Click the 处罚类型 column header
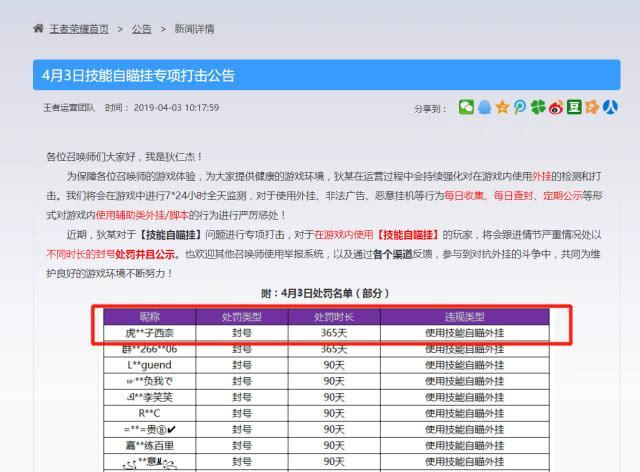This screenshot has height=472, width=640. pos(242,317)
